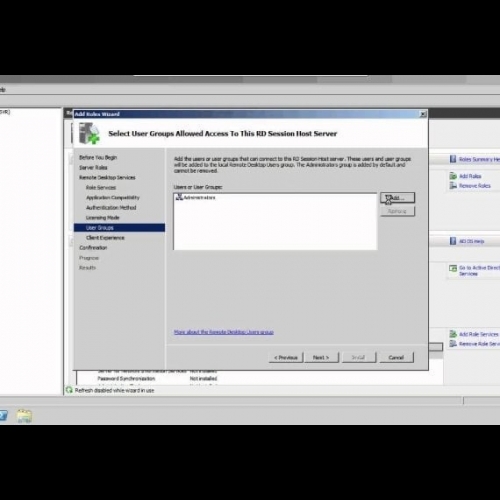Click the Add Roles icon
The width and height of the screenshot is (500, 500).
[453, 176]
